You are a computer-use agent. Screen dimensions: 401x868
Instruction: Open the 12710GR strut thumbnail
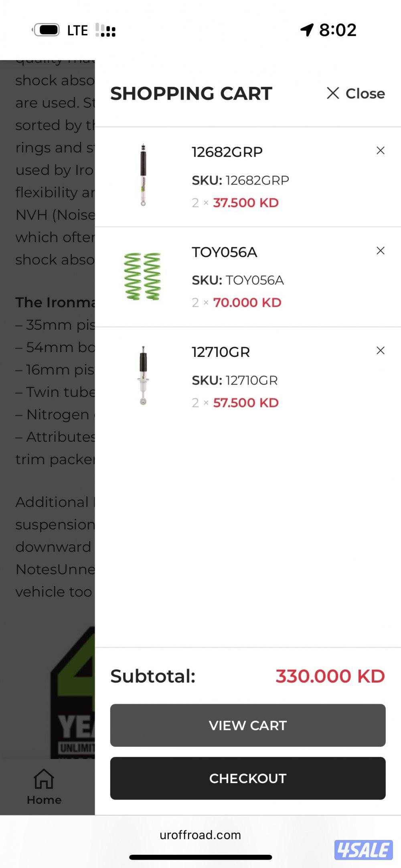click(143, 376)
